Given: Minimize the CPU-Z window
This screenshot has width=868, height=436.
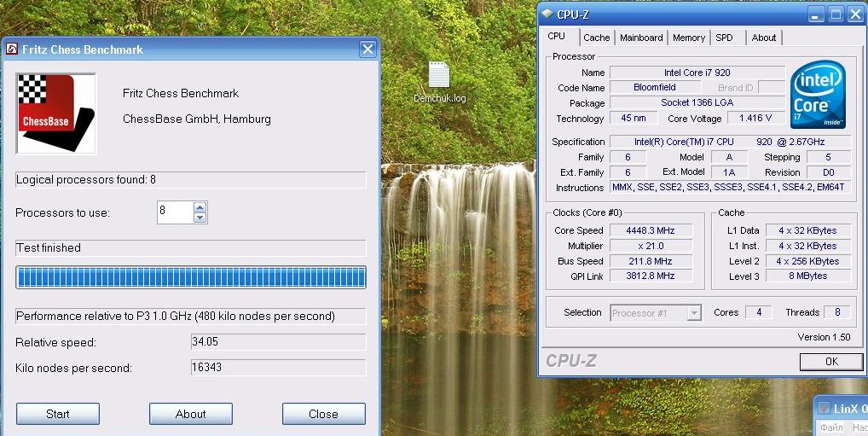Looking at the screenshot, I should pos(816,15).
